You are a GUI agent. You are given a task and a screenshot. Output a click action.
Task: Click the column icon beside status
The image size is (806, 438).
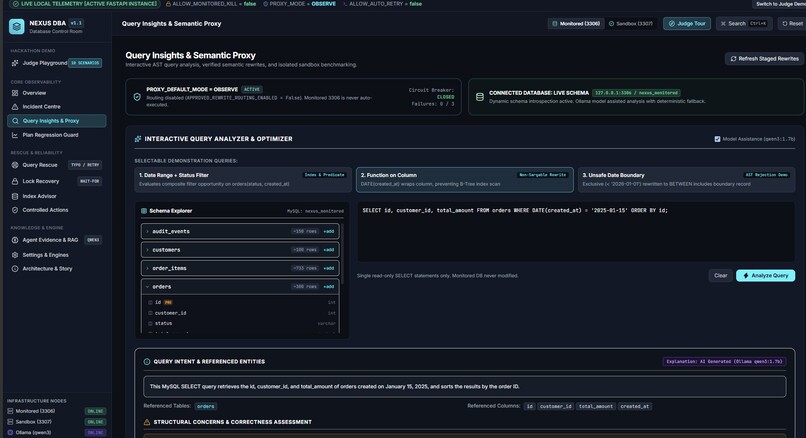coord(150,323)
